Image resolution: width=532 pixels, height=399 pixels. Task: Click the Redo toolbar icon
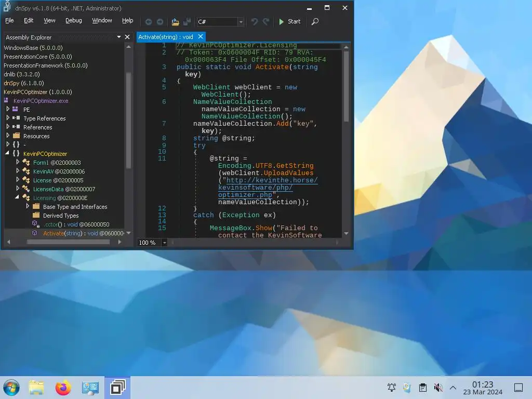[266, 22]
